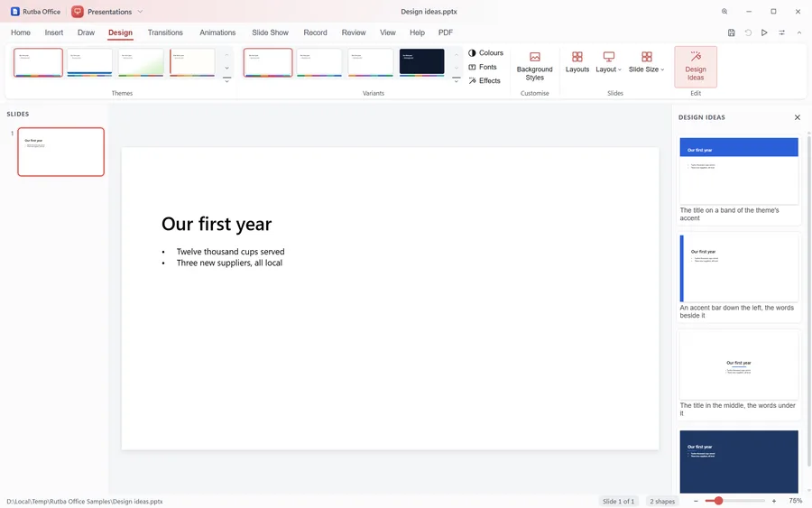Click the file path in the status bar
Screen dimensions: 812x508
pyautogui.click(x=85, y=502)
